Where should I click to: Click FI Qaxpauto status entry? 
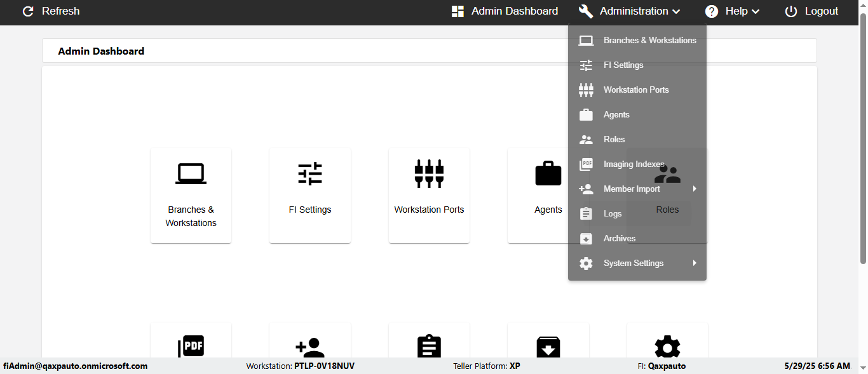661,366
